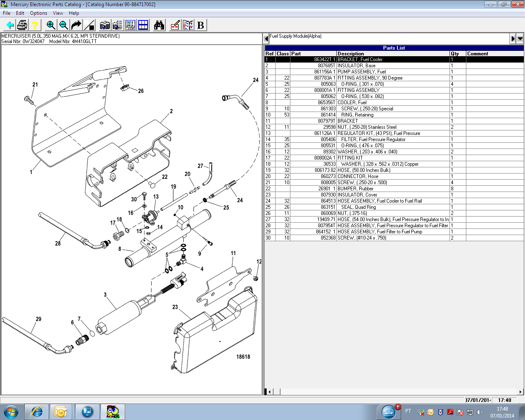
Task: Select row COOLER, Fuel
Action: point(394,103)
